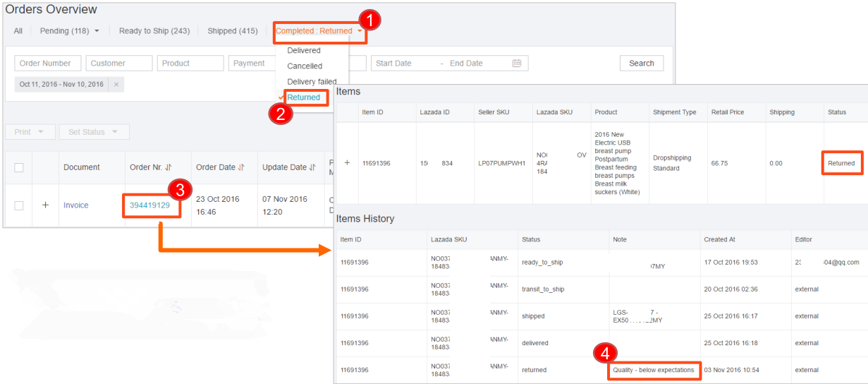Sort by Order Nr. column arrows
Image resolution: width=868 pixels, height=384 pixels.
169,168
